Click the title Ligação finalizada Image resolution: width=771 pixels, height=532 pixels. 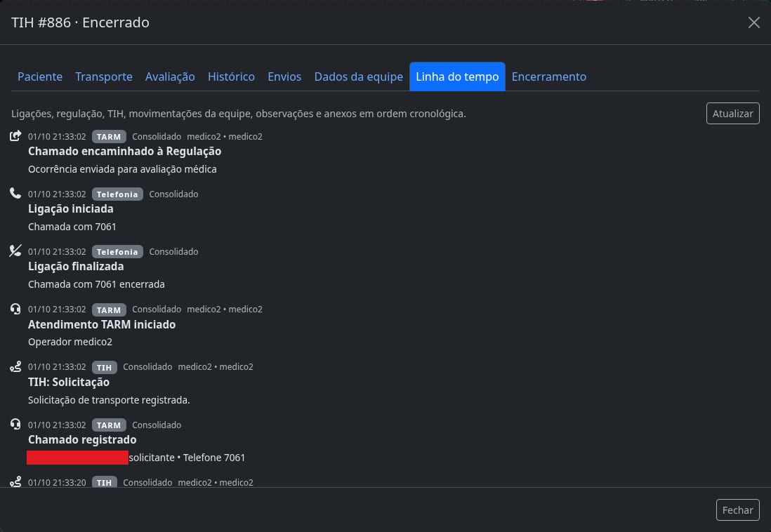(76, 267)
